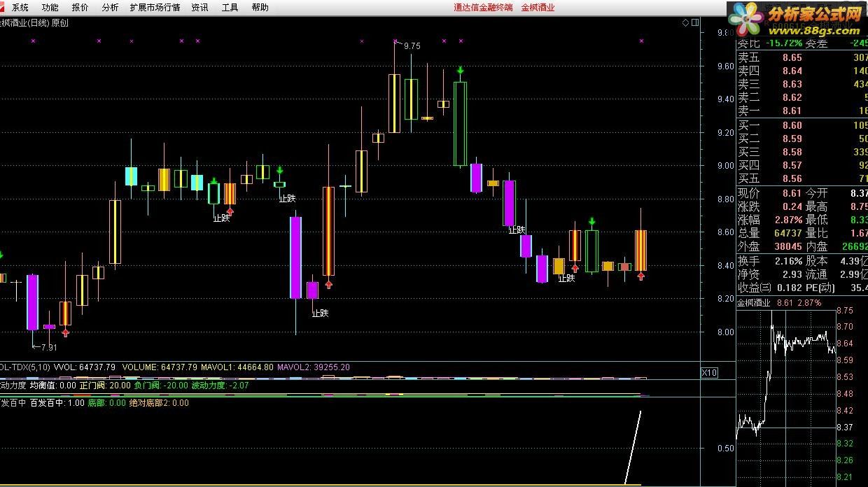This screenshot has width=868, height=487.
Task: Click the 底部: 0.00 label
Action: (x=107, y=403)
